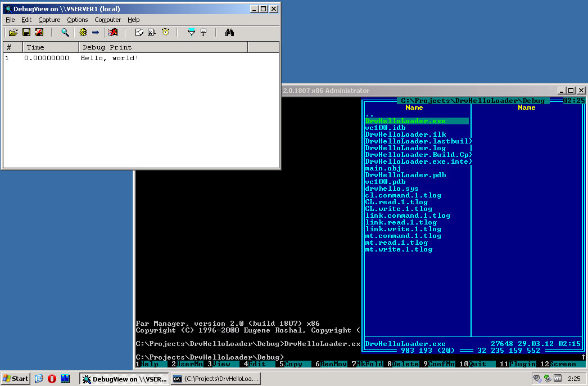Image resolution: width=588 pixels, height=386 pixels.
Task: Open the Computer menu in DebugView
Action: click(x=107, y=20)
